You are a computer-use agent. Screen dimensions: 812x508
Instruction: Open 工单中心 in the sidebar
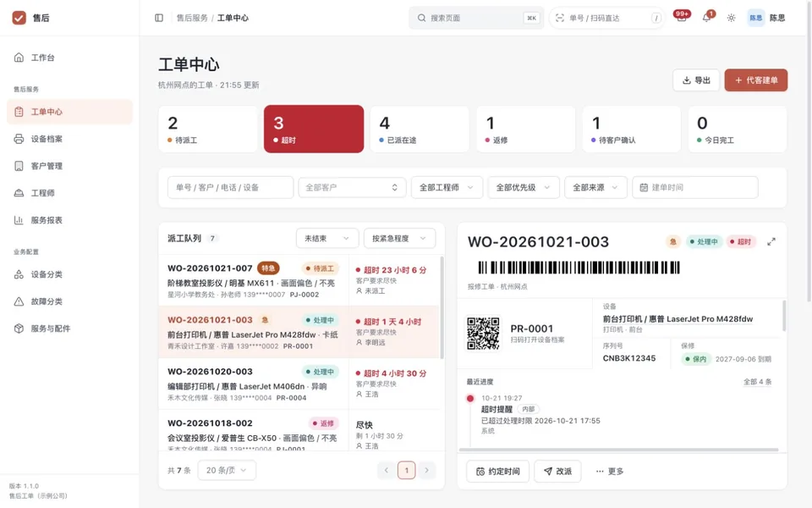(x=69, y=112)
